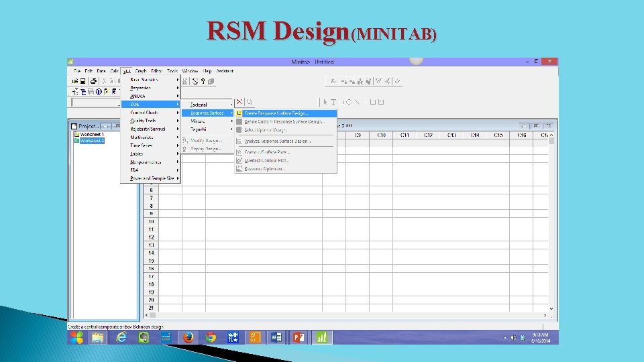Open the Tables submenu
This screenshot has width=644, height=362.
(151, 154)
